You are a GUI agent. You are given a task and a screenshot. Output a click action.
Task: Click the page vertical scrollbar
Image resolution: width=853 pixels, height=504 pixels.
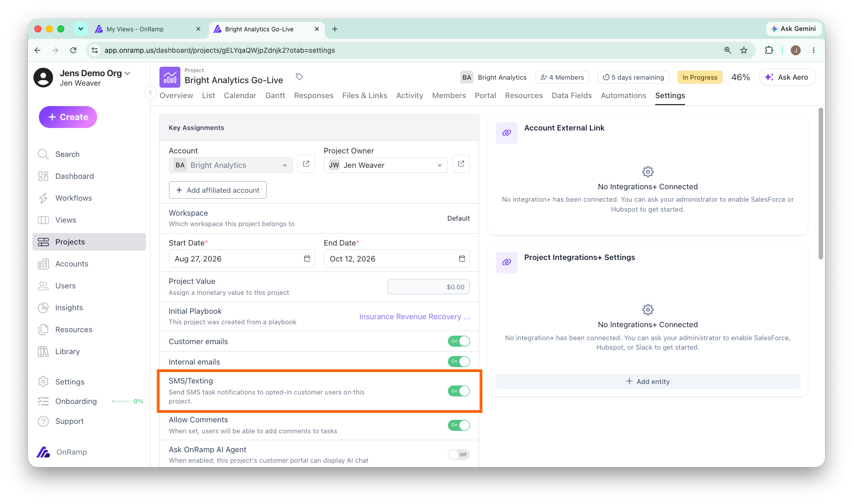tap(821, 183)
